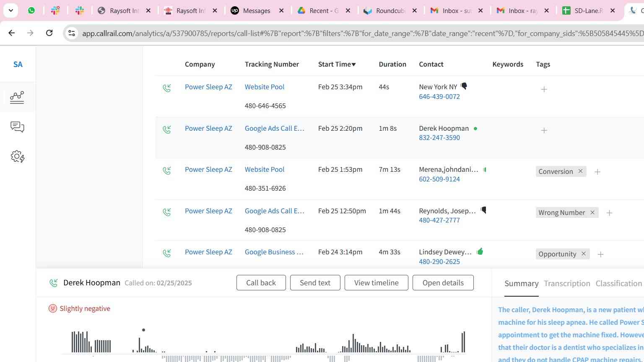The width and height of the screenshot is (644, 362).
Task: Add a tag to New York NY call
Action: (x=544, y=89)
